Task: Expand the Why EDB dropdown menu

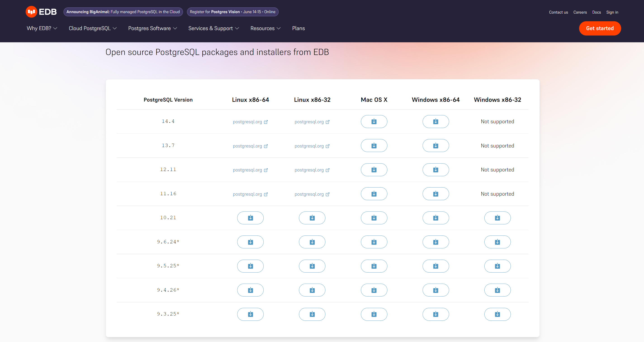Action: tap(41, 28)
